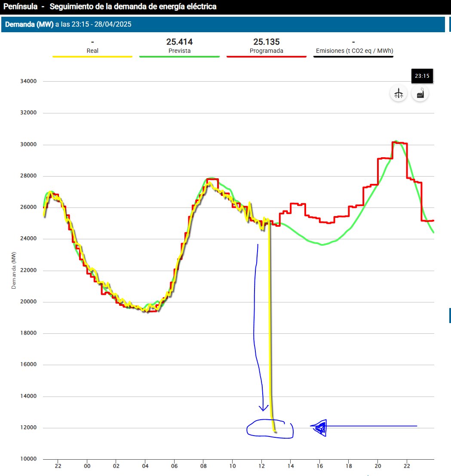The image size is (451, 476).
Task: Select the 25.135 Programada value
Action: point(267,42)
